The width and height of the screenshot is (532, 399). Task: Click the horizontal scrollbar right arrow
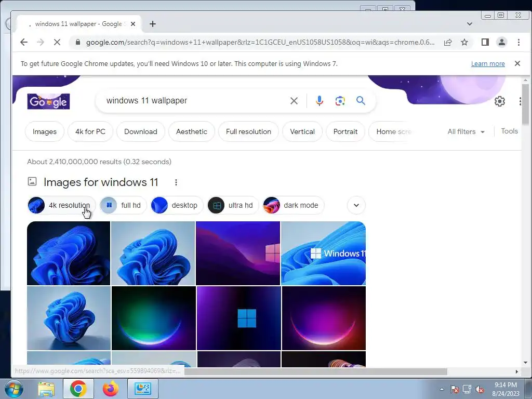point(517,371)
